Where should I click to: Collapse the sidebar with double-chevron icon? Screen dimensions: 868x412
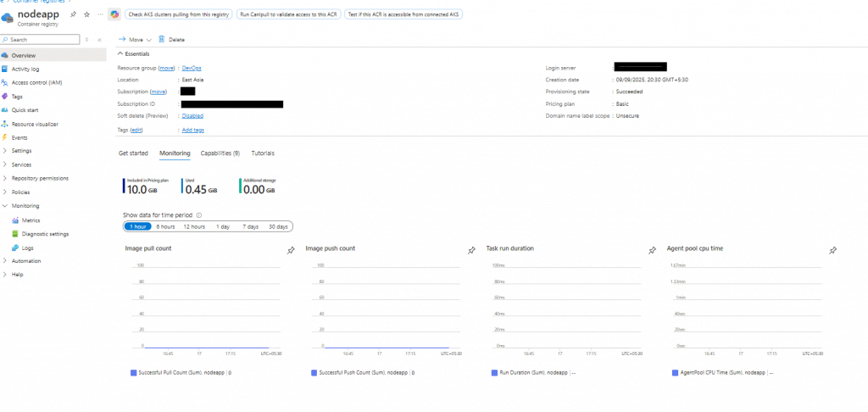[99, 40]
